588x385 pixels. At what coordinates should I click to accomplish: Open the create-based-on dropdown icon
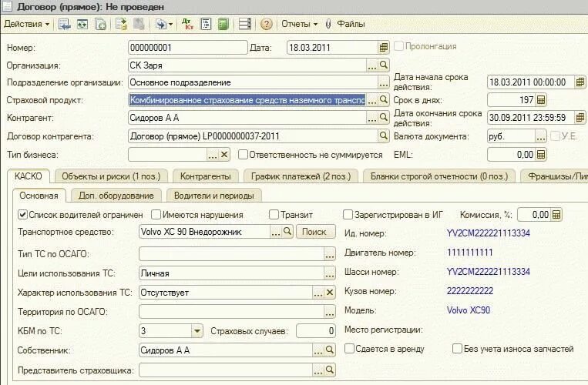164,25
